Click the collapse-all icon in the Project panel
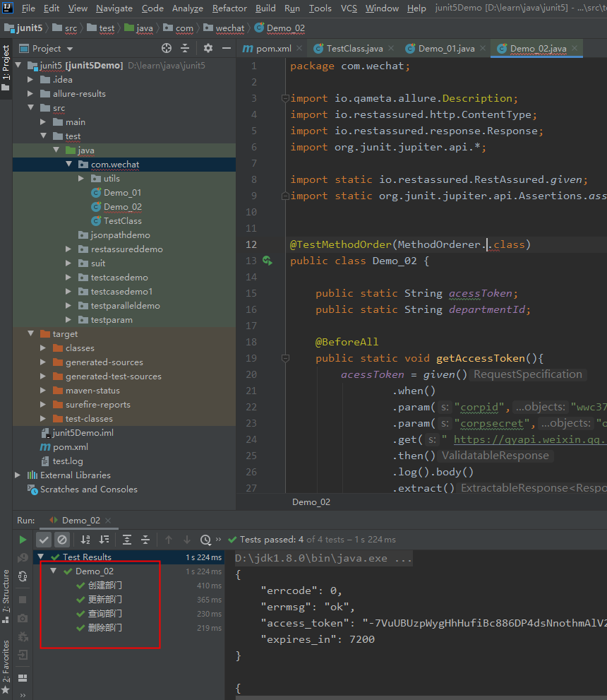 (185, 48)
